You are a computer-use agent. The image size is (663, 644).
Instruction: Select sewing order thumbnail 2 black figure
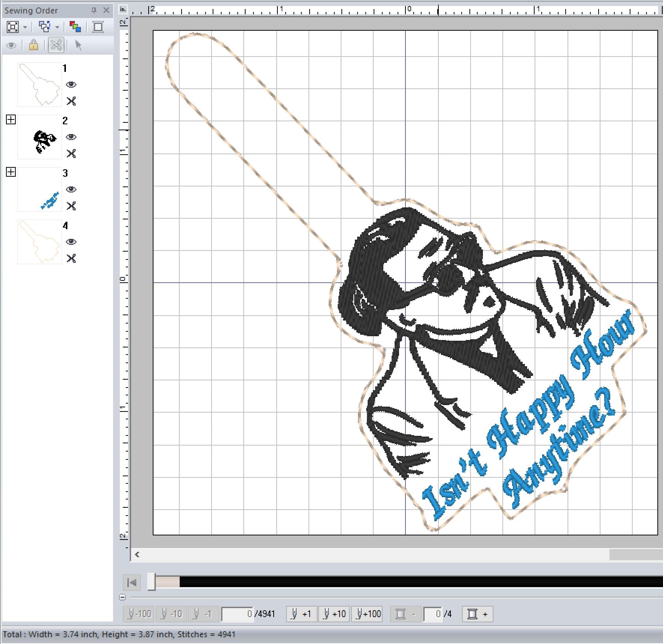click(39, 137)
